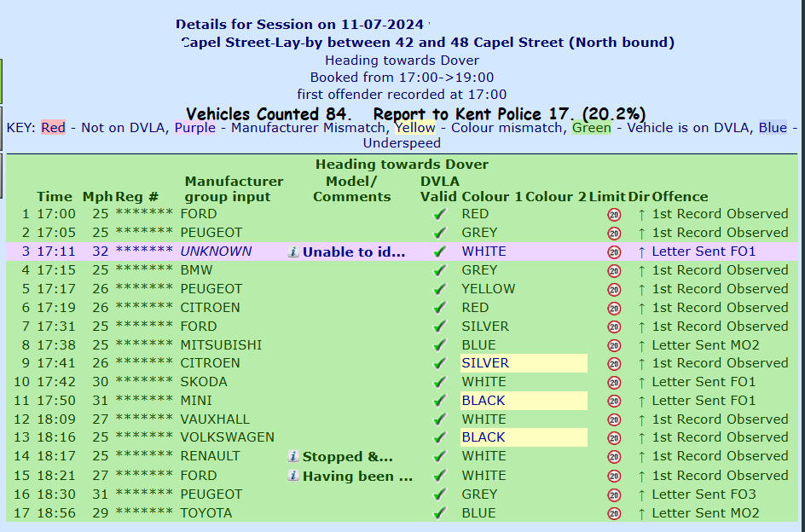This screenshot has width=805, height=532.
Task: Click DVLA valid checkmark in MITSUBISHI row
Action: (439, 345)
